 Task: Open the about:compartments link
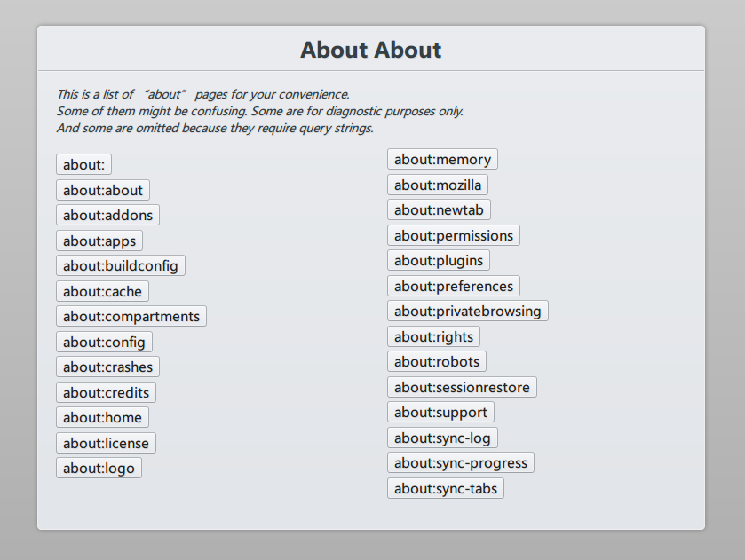click(131, 316)
